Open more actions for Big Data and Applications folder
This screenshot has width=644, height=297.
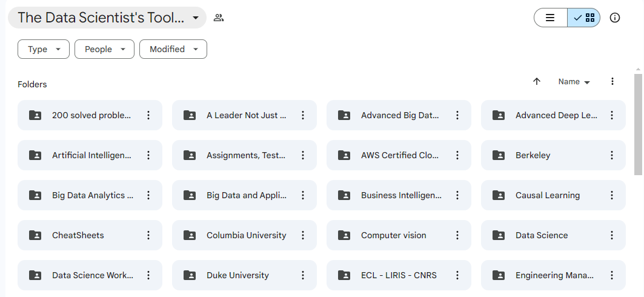[303, 195]
